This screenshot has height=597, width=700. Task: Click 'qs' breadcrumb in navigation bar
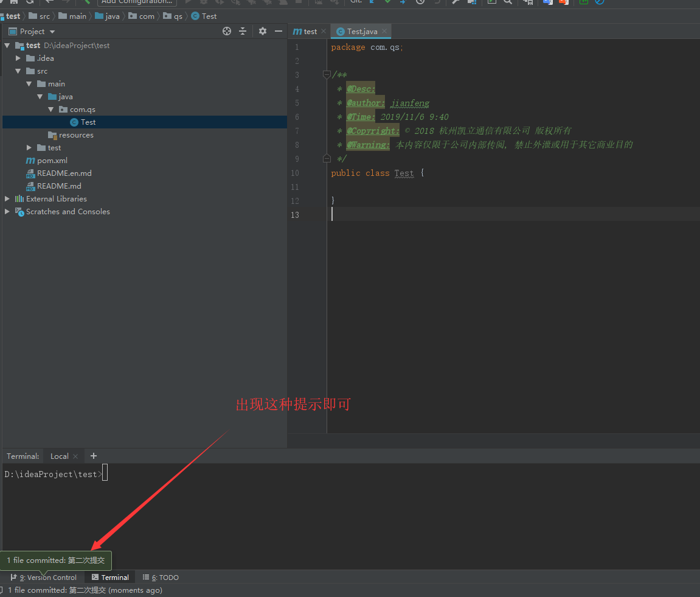tap(173, 16)
